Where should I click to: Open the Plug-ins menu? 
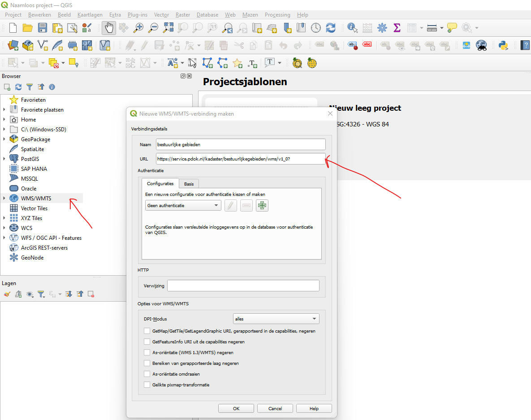138,14
